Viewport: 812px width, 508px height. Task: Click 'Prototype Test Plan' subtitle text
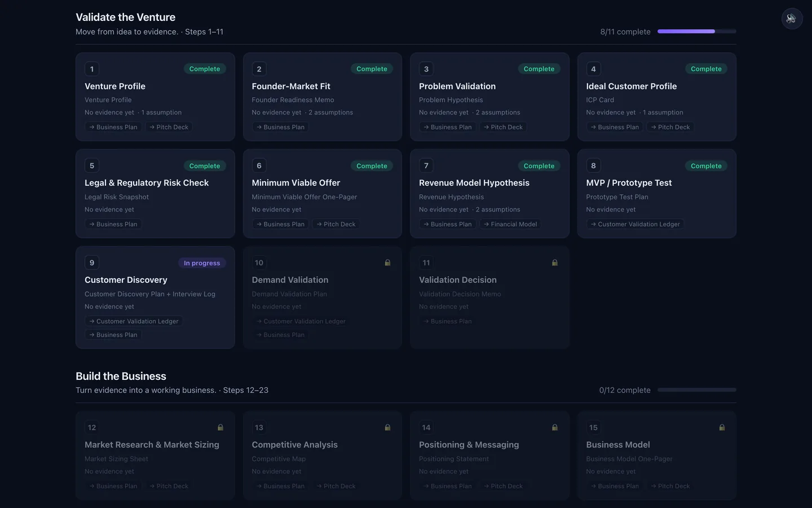tap(617, 197)
